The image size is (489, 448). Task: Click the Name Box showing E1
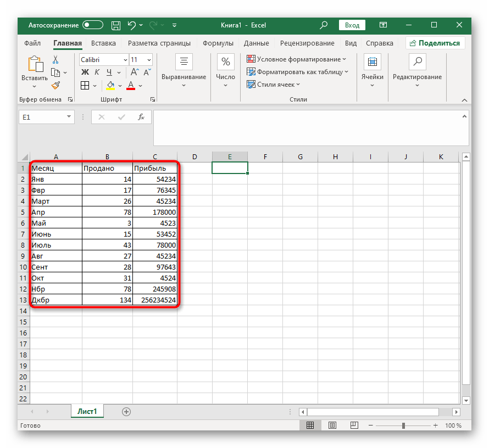(47, 117)
